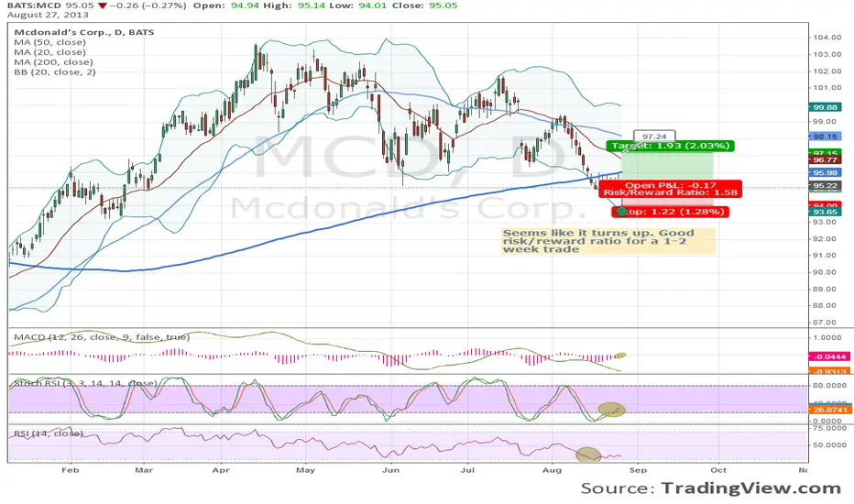Select the RSI (14, close) pane label
Image resolution: width=854 pixels, height=504 pixels.
[x=49, y=433]
